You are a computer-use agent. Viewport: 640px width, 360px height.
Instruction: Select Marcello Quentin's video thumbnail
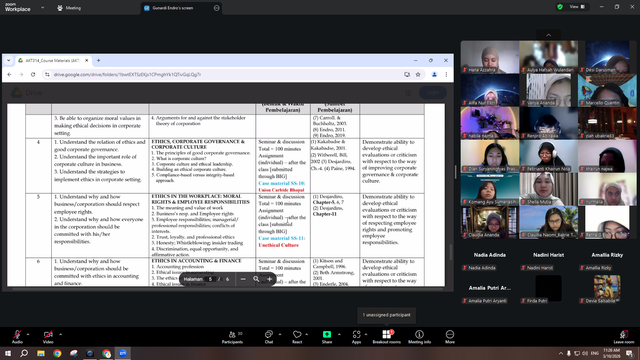(x=607, y=90)
